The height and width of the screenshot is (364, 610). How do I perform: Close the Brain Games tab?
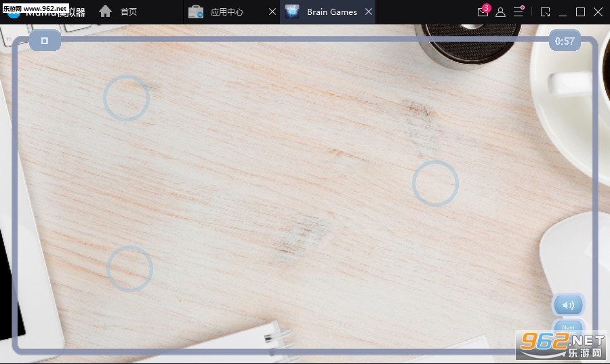point(368,12)
